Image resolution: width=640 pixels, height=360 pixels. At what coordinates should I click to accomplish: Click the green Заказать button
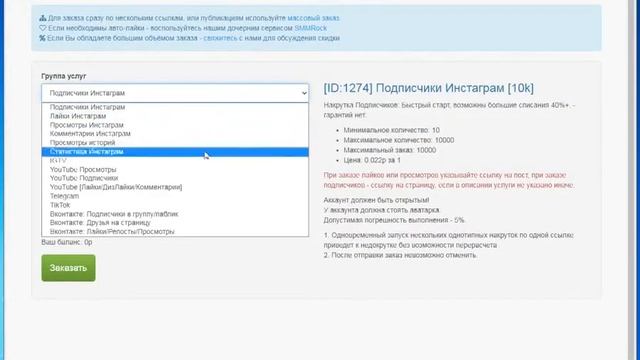point(68,268)
